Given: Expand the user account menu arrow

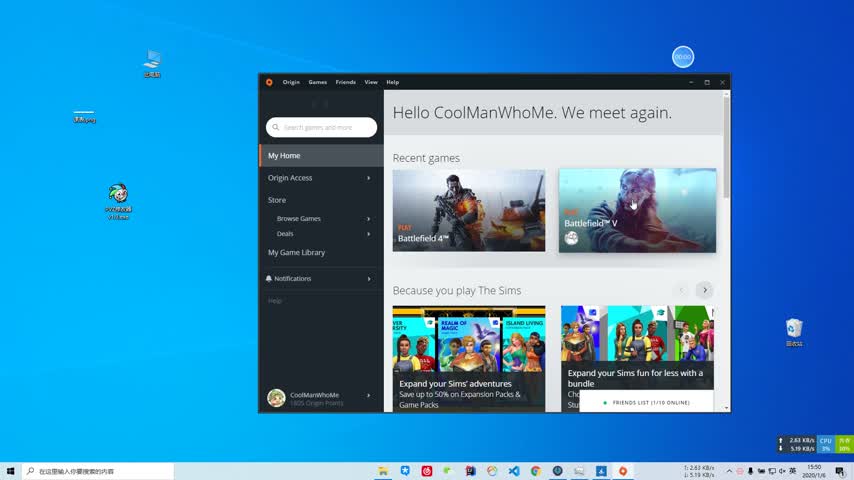Looking at the screenshot, I should click(x=369, y=396).
